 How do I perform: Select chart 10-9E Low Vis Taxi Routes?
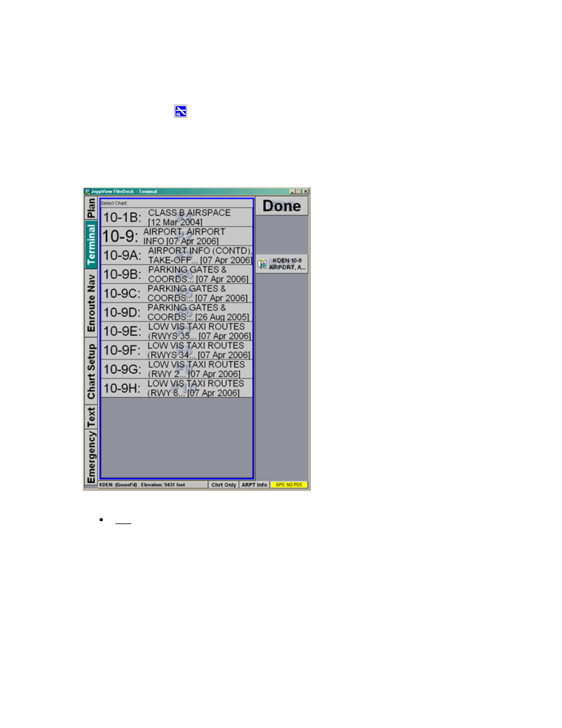tap(177, 331)
